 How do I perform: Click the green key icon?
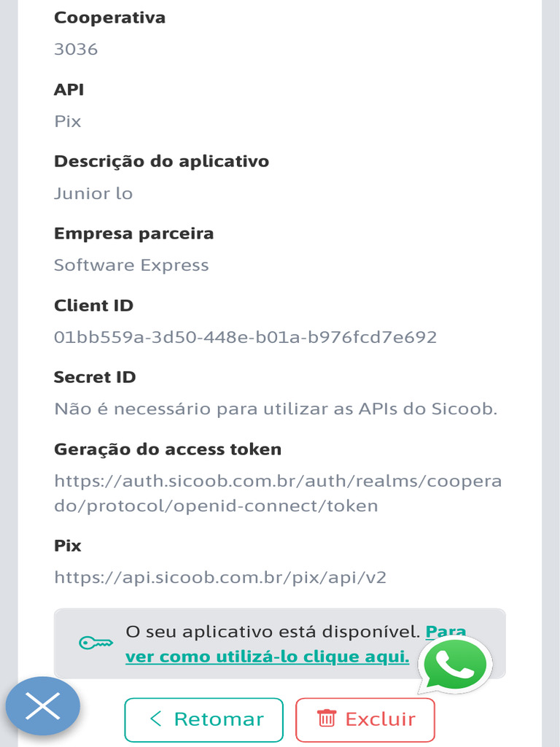point(96,643)
